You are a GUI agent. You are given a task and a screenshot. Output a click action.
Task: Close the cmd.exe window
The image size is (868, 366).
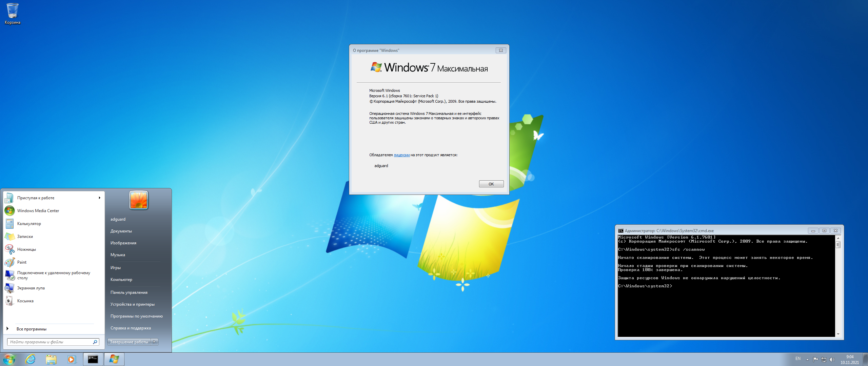[836, 231]
